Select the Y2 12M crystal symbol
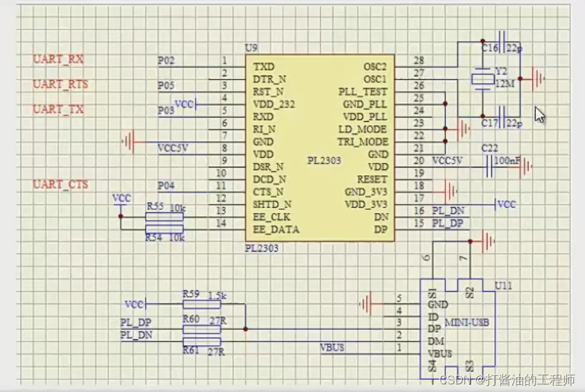 pos(482,79)
